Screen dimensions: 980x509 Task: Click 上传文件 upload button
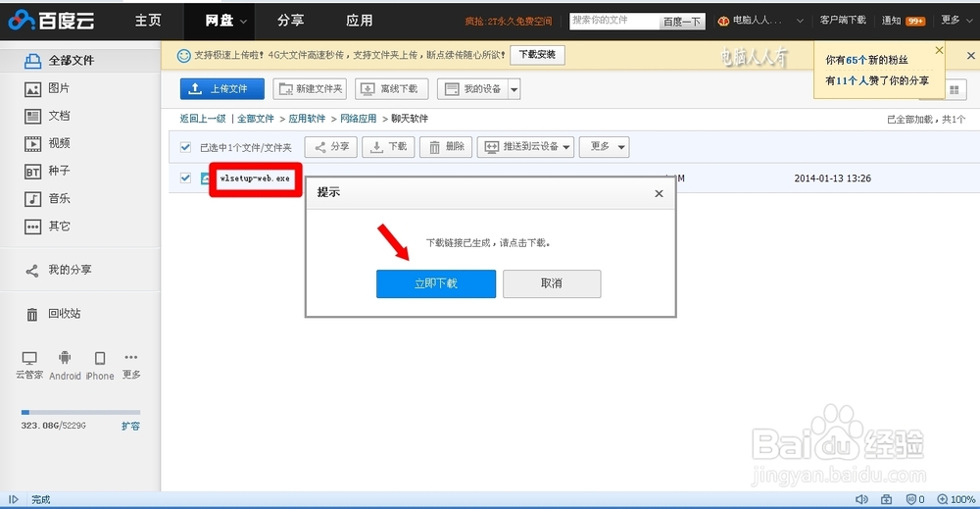(x=221, y=89)
